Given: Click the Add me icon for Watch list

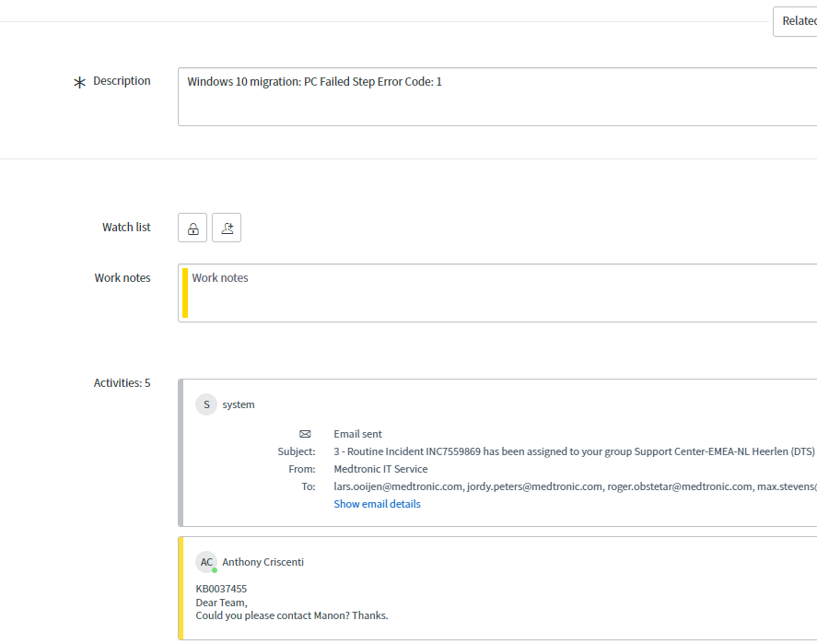Looking at the screenshot, I should [x=227, y=228].
